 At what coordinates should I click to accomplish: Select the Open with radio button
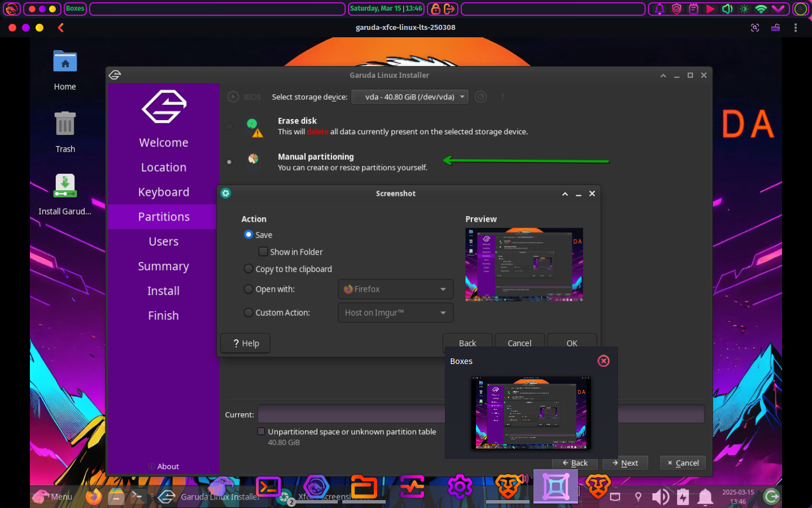(x=248, y=289)
